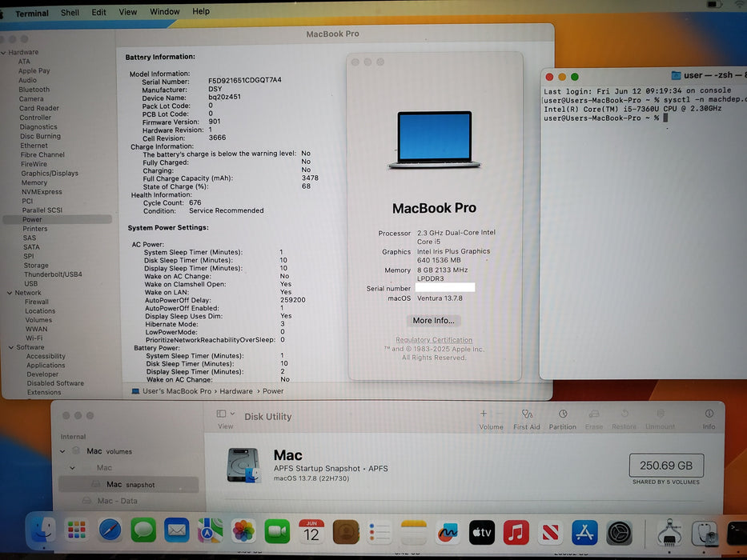This screenshot has height=560, width=747.
Task: Open System Information chip icon in Dock
Action: tap(670, 533)
